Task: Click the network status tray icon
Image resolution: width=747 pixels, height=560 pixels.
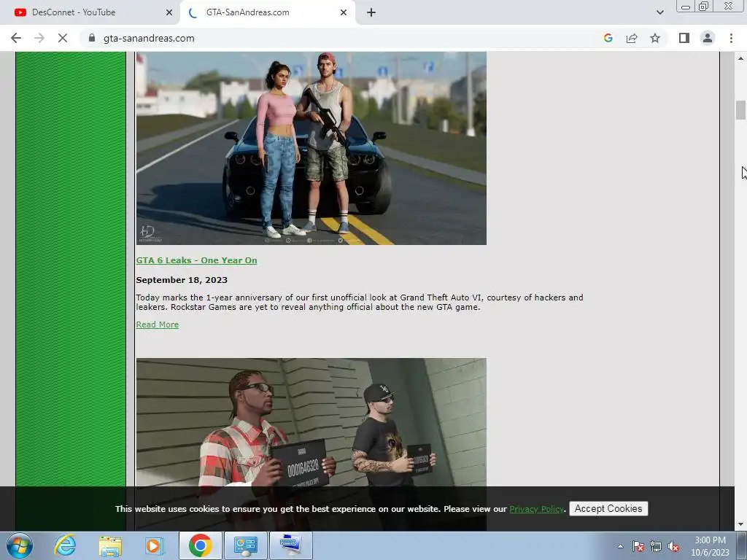Action: tap(656, 546)
